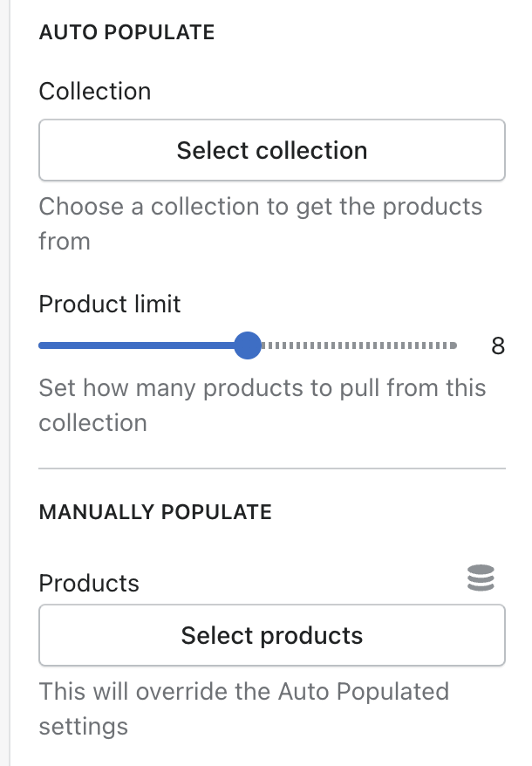Click the word 'collection' at the help text end
The width and height of the screenshot is (532, 766).
tap(92, 423)
